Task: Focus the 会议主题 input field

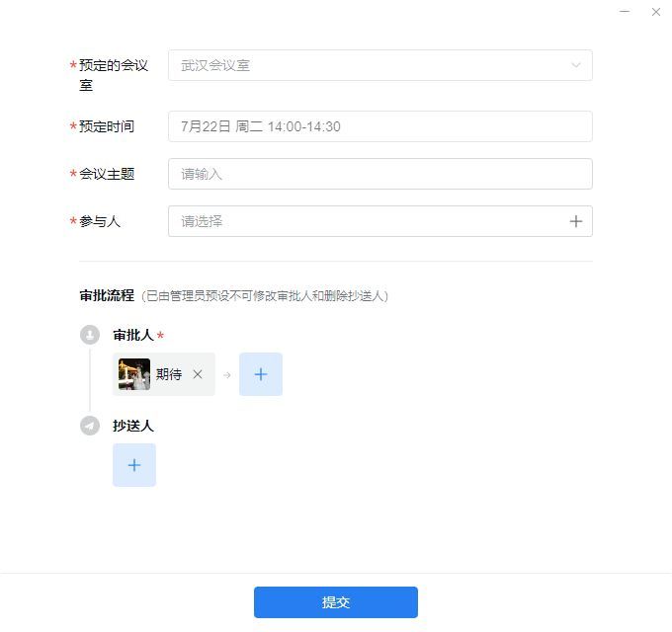Action: click(x=379, y=174)
